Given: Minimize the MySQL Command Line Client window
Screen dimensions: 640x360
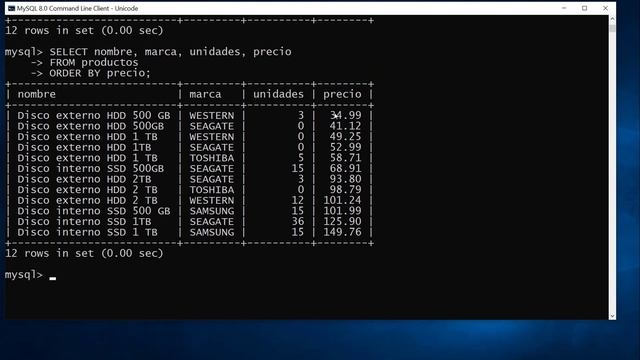Looking at the screenshot, I should (564, 8).
